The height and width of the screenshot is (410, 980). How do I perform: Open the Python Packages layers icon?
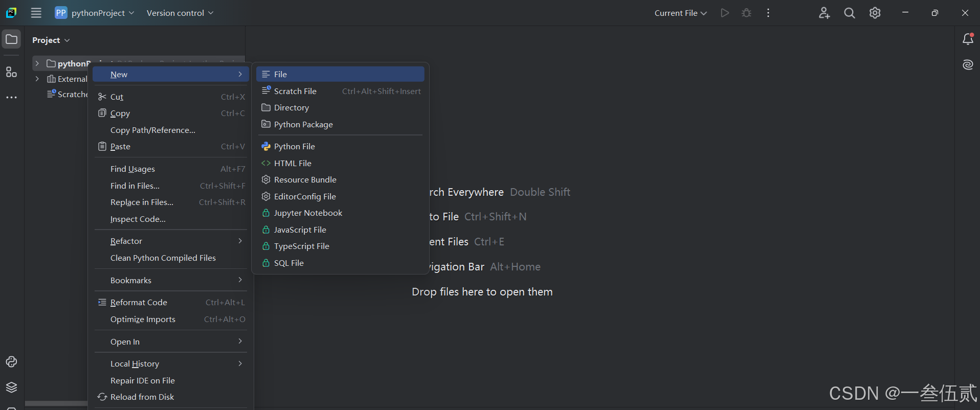(x=11, y=387)
